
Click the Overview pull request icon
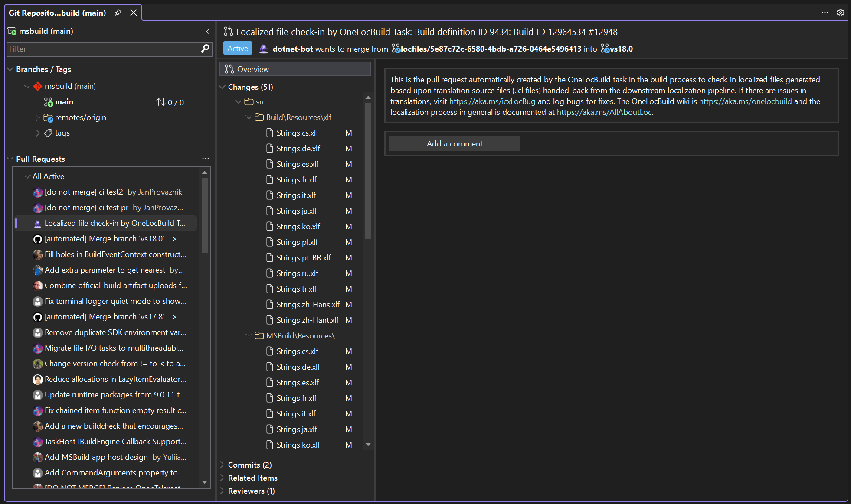[x=229, y=69]
